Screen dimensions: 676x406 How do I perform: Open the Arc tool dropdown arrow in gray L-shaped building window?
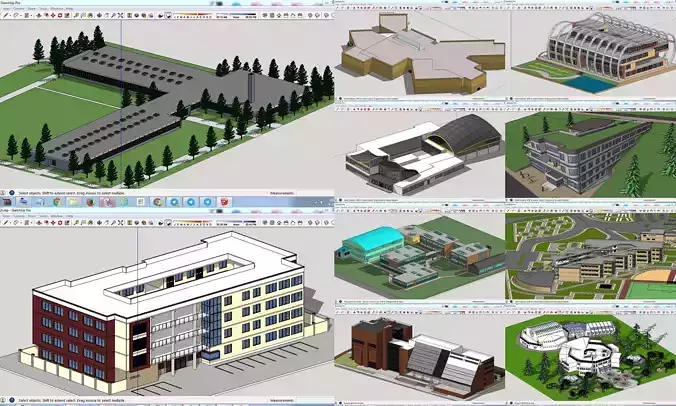click(x=21, y=15)
